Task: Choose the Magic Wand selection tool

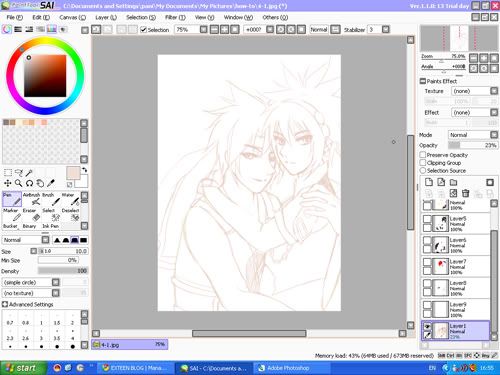Action: click(x=29, y=172)
